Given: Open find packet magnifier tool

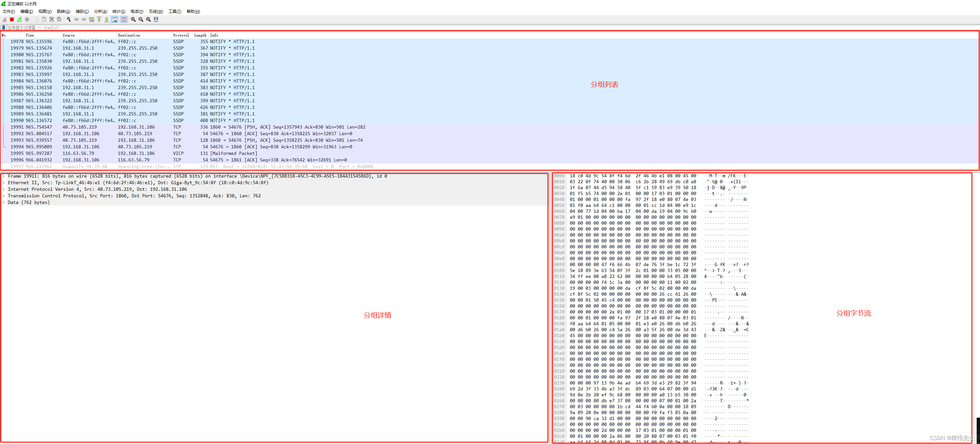Looking at the screenshot, I should (69, 19).
